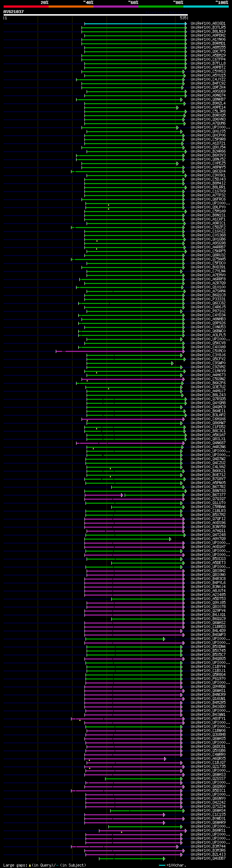Open hit UniRef100_B8LRR1
The height and width of the screenshot is (868, 232).
[x=208, y=187]
